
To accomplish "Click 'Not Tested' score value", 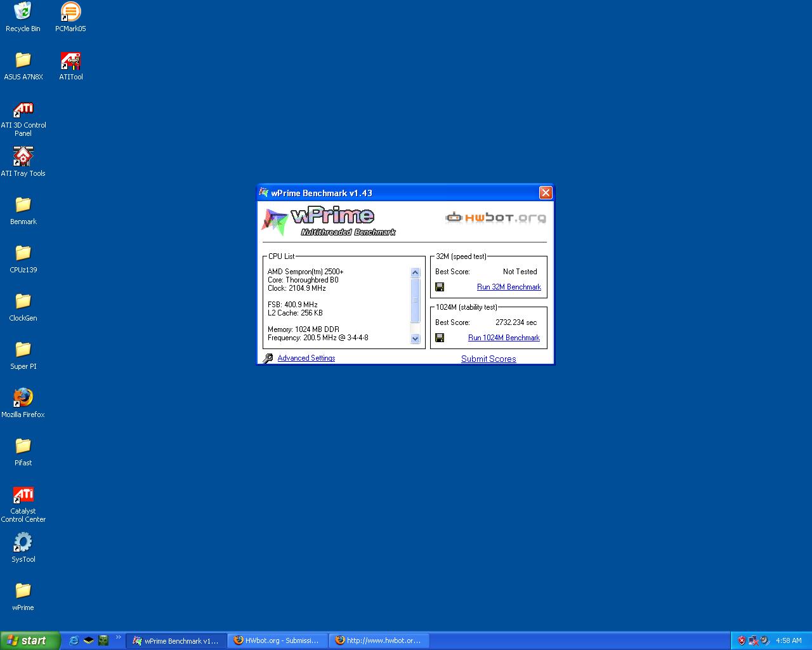I will [520, 272].
